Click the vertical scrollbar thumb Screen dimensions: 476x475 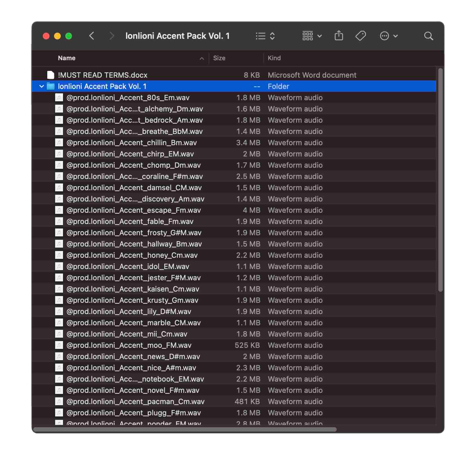coord(440,180)
